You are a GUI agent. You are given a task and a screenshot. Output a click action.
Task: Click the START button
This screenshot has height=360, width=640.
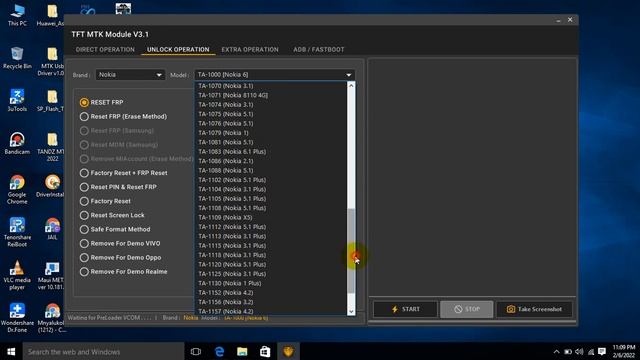(x=405, y=309)
